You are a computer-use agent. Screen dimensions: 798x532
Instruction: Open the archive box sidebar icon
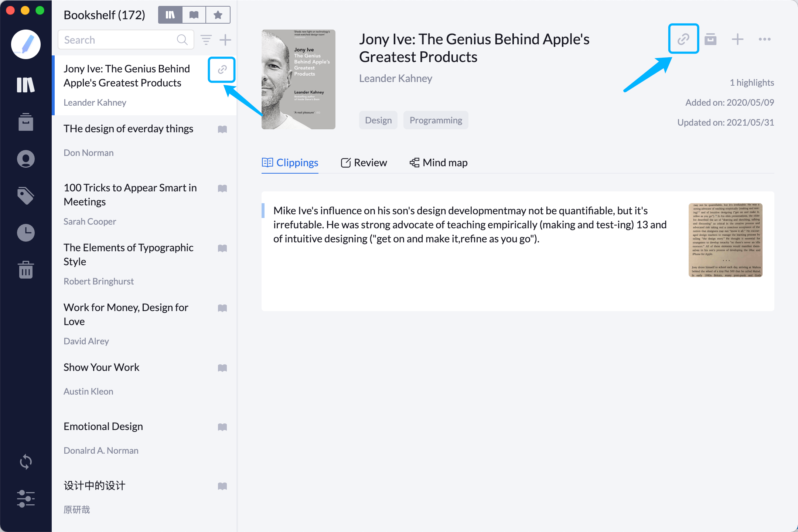click(x=26, y=122)
